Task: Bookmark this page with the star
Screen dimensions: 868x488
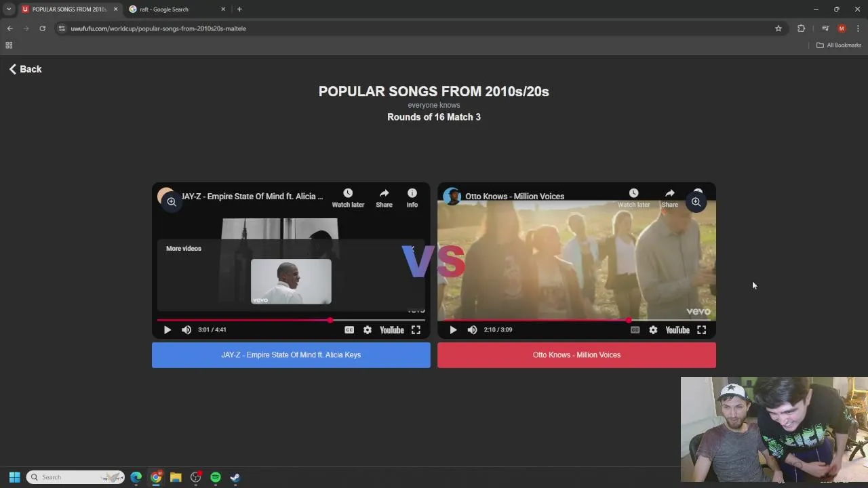Action: tap(778, 28)
